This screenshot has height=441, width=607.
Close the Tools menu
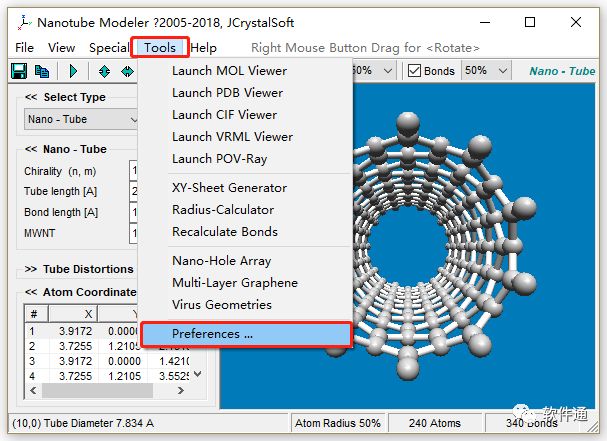click(x=160, y=48)
